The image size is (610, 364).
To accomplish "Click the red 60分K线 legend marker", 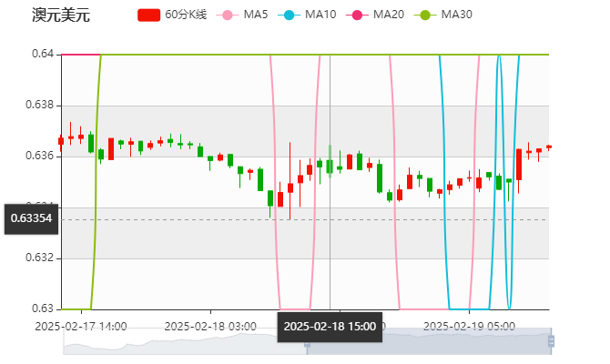I will pyautogui.click(x=148, y=15).
